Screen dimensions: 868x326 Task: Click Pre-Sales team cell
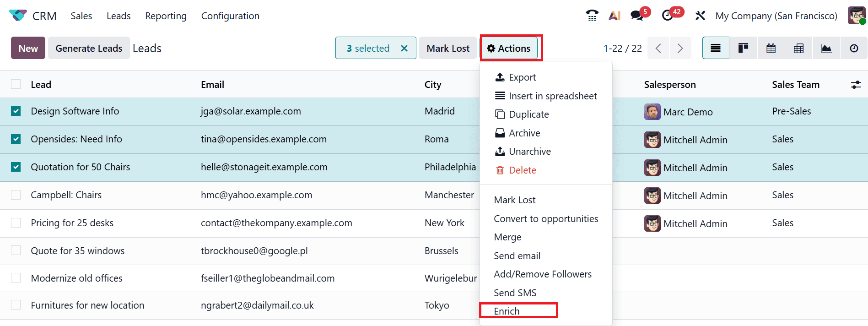[x=792, y=111]
